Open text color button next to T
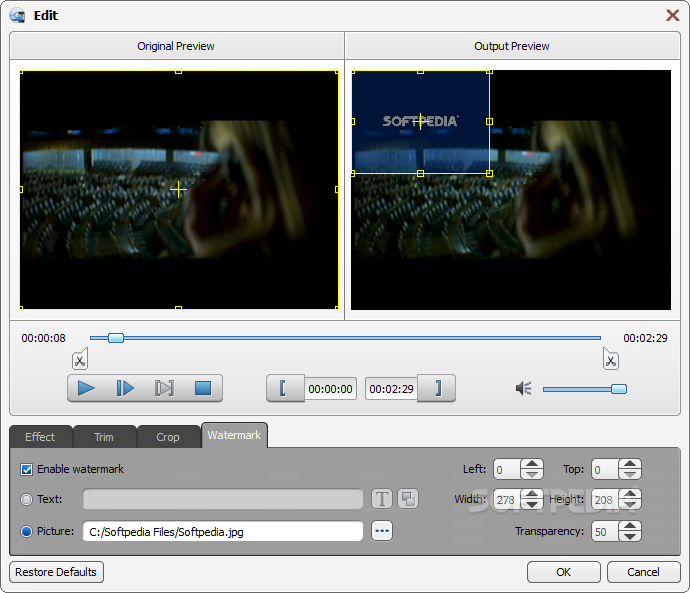 point(408,499)
